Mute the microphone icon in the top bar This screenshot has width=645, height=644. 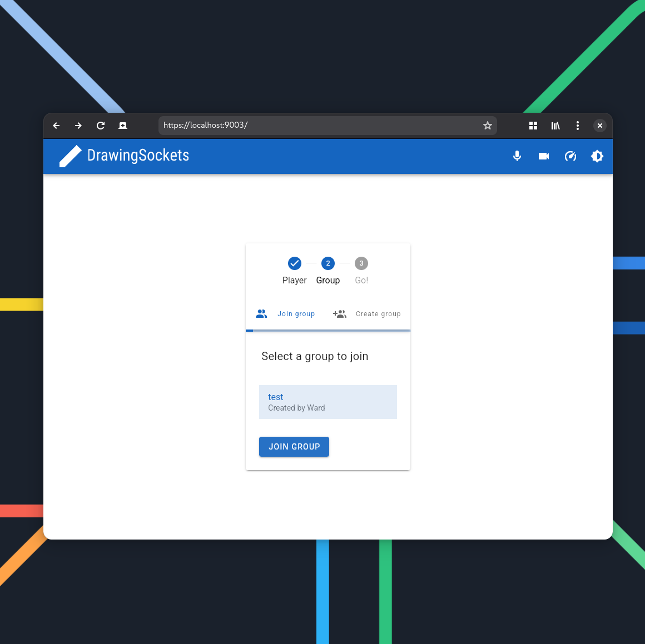point(517,156)
